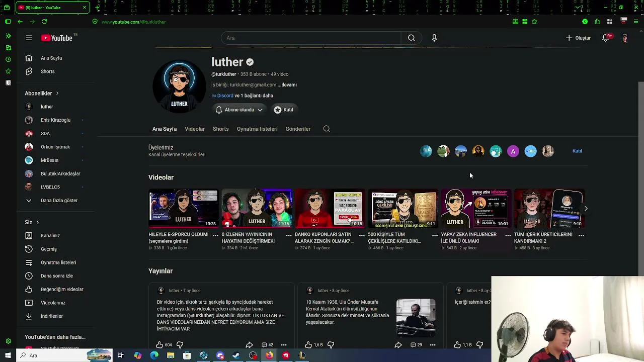Screen dimensions: 644x362
Task: Open the browser's main menu icon at the toolbar's right end
Action: 636,22
